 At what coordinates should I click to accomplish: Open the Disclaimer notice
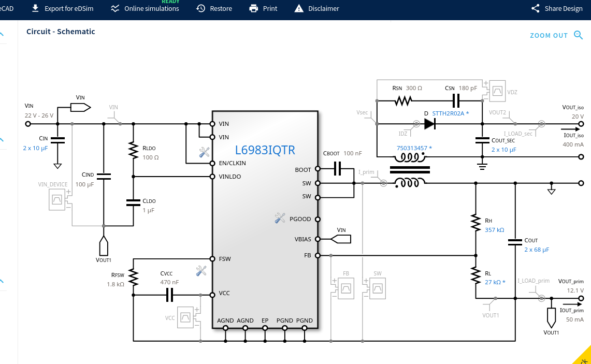click(x=316, y=8)
